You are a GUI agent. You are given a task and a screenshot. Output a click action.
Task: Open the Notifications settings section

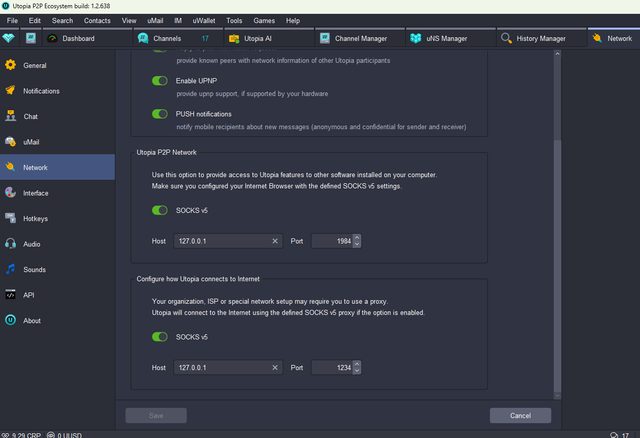click(x=57, y=90)
